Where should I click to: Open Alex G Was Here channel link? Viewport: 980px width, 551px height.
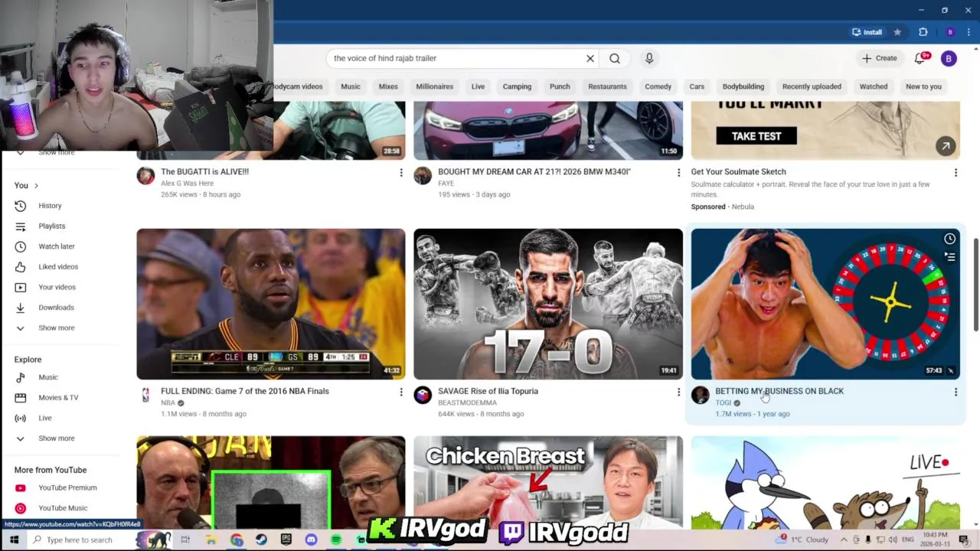tap(187, 184)
